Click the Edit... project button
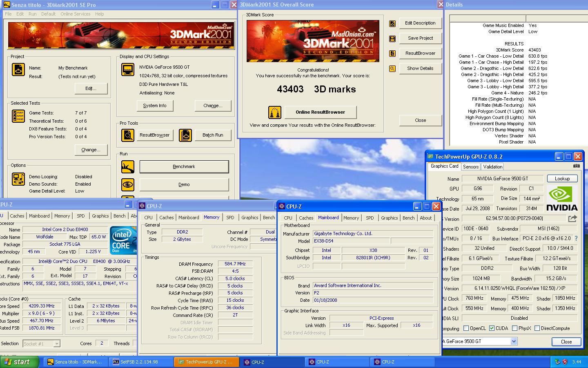The height and width of the screenshot is (368, 588). (x=91, y=88)
